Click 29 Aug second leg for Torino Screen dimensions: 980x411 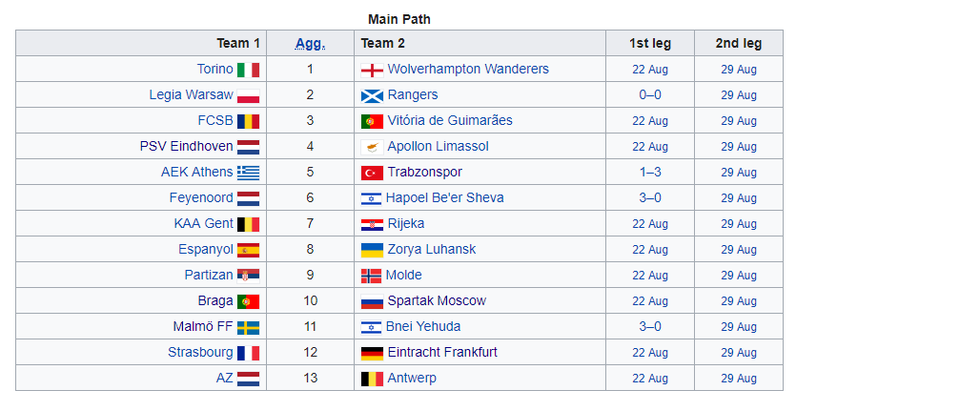[739, 70]
